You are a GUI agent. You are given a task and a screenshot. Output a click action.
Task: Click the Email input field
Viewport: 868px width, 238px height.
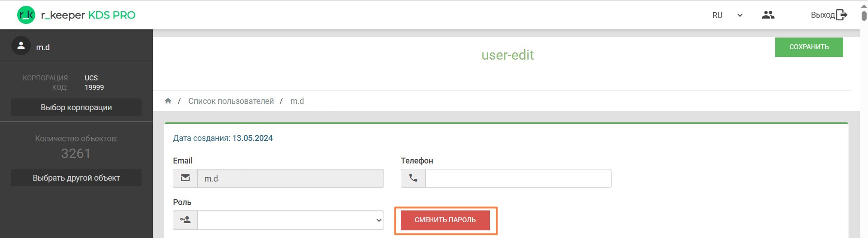click(x=290, y=178)
